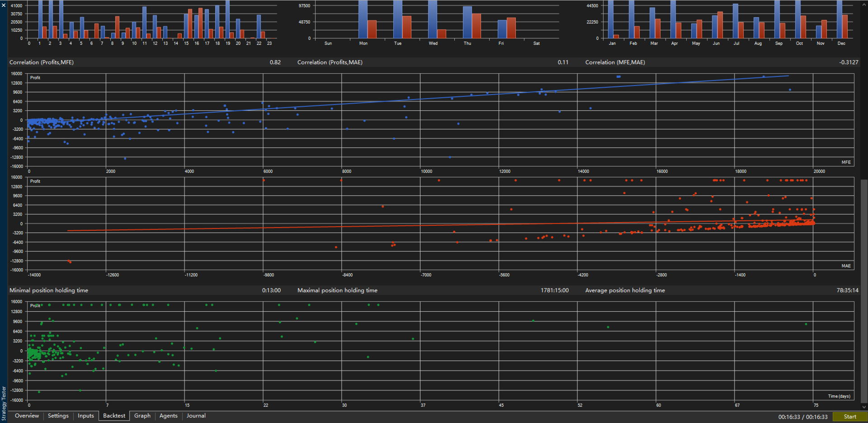Screen dimensions: 868x423
Task: Click the Strategy Tester vertical label
Action: tap(4, 404)
